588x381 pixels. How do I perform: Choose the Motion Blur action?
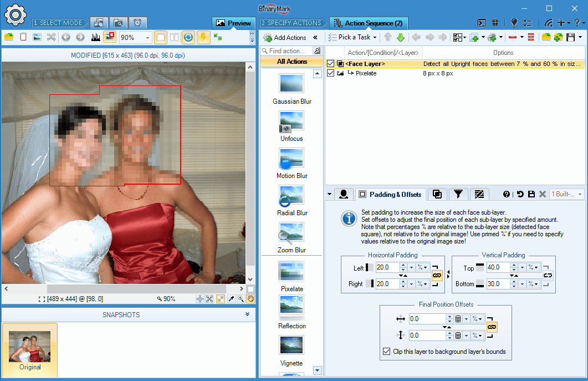coord(292,164)
